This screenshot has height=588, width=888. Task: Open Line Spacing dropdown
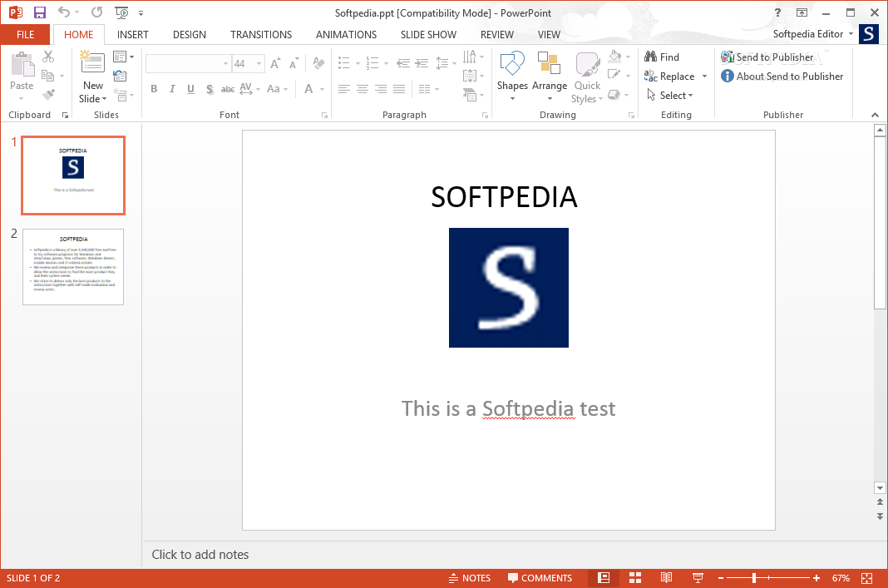(x=446, y=63)
